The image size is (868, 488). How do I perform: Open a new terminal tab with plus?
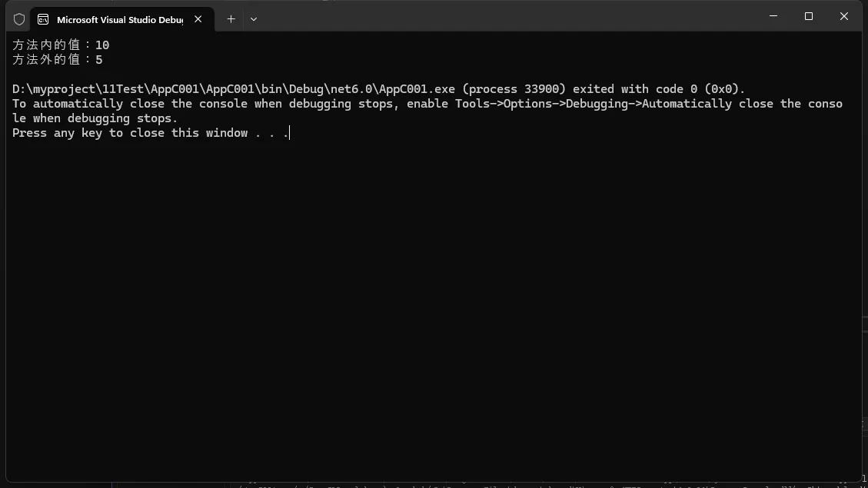pos(231,19)
